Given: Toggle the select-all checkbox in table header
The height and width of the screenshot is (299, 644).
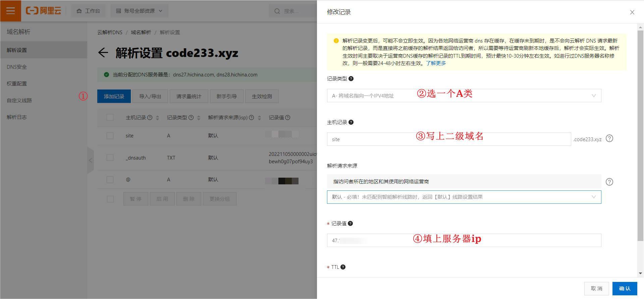Looking at the screenshot, I should click(110, 117).
